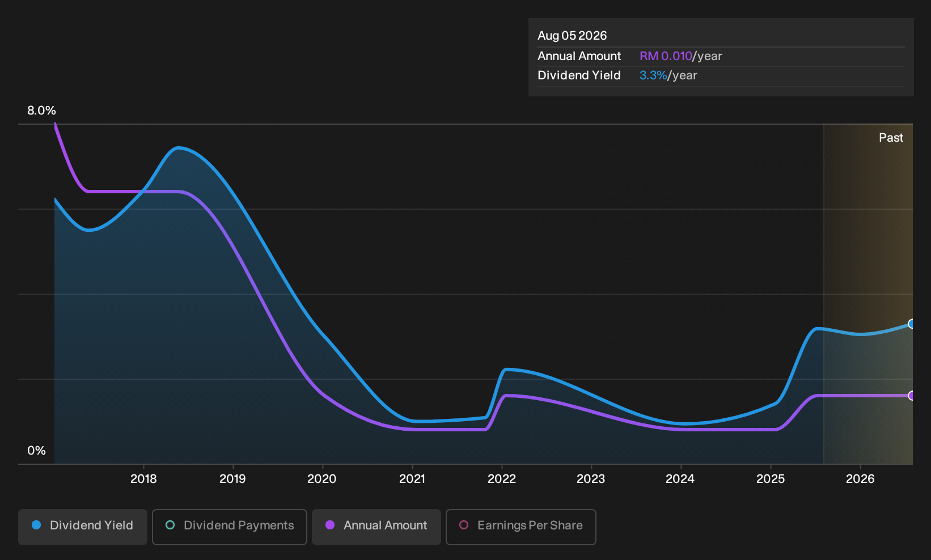
Task: Select the purple Annual Amount end marker
Action: [911, 396]
